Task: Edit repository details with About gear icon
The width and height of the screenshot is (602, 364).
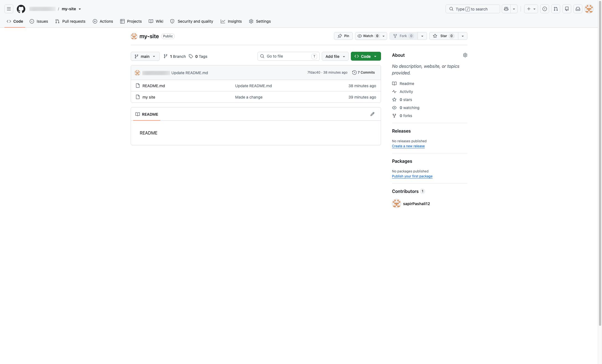Action: click(x=465, y=55)
